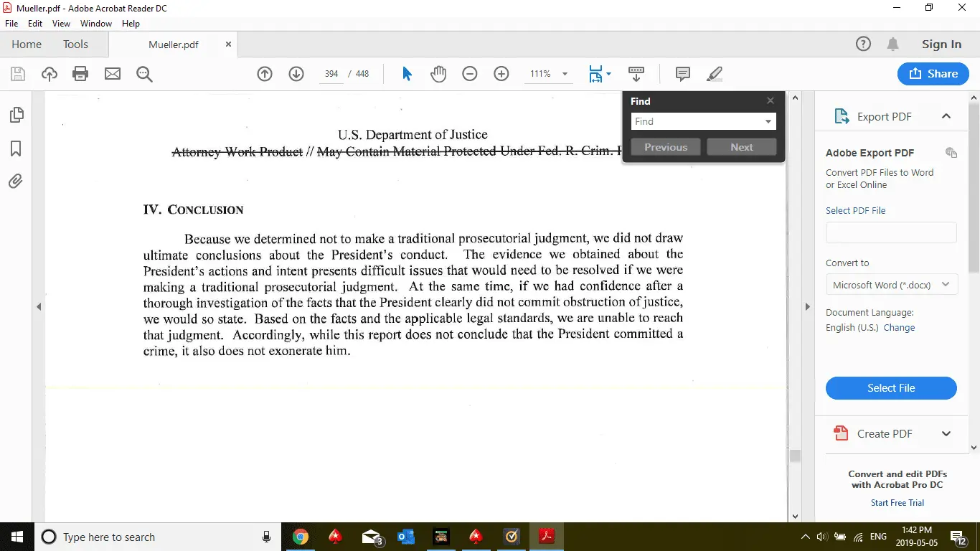The image size is (980, 551).
Task: Collapse the right tools pane arrow
Action: (807, 306)
